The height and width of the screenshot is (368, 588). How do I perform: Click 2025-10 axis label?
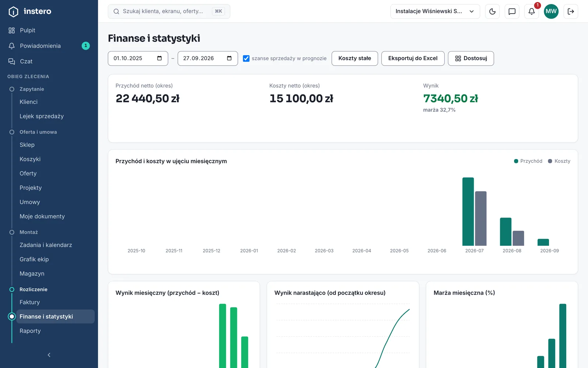(x=136, y=251)
